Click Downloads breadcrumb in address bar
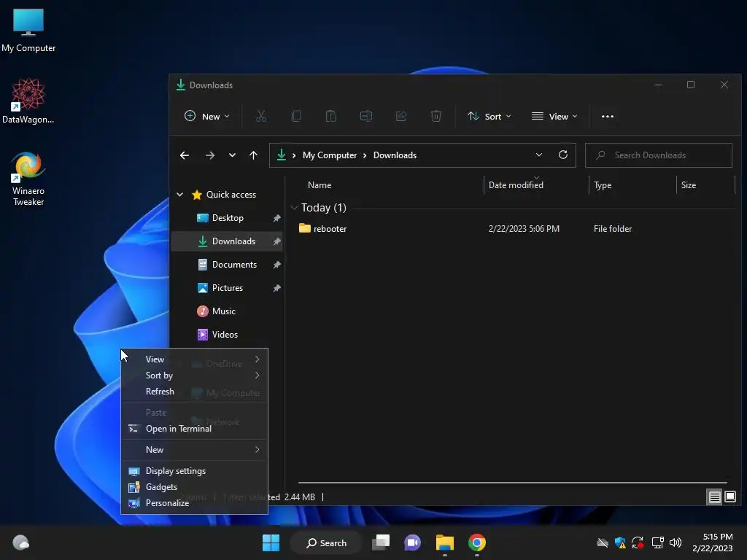This screenshot has width=747, height=560. click(395, 155)
